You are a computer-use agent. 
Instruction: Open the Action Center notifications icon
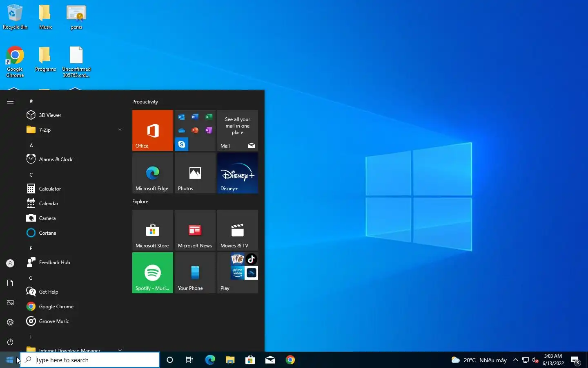coord(576,360)
